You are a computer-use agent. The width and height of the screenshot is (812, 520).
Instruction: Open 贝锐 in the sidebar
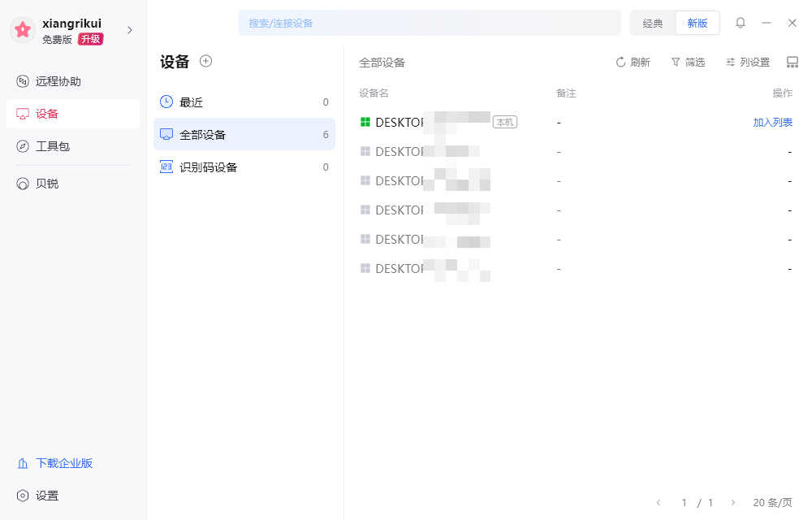pyautogui.click(x=73, y=184)
